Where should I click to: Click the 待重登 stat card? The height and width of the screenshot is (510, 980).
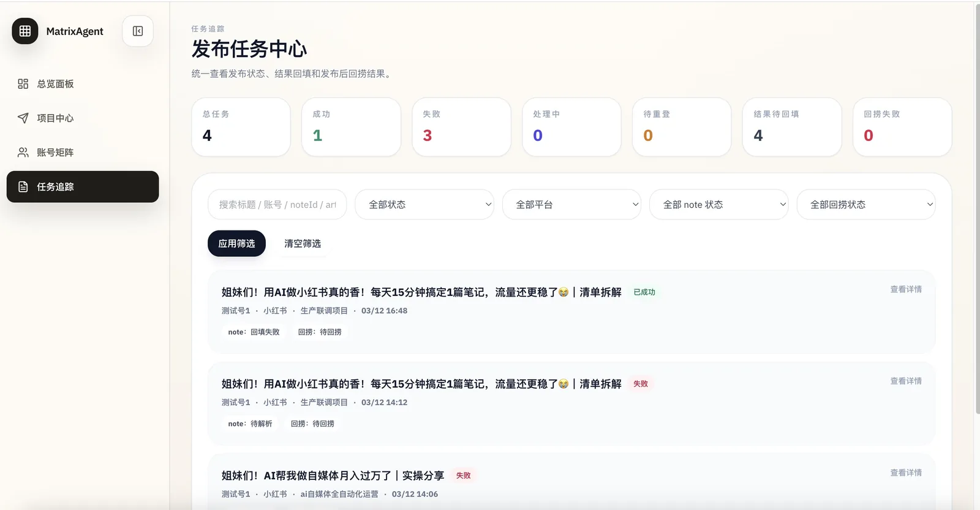[682, 127]
